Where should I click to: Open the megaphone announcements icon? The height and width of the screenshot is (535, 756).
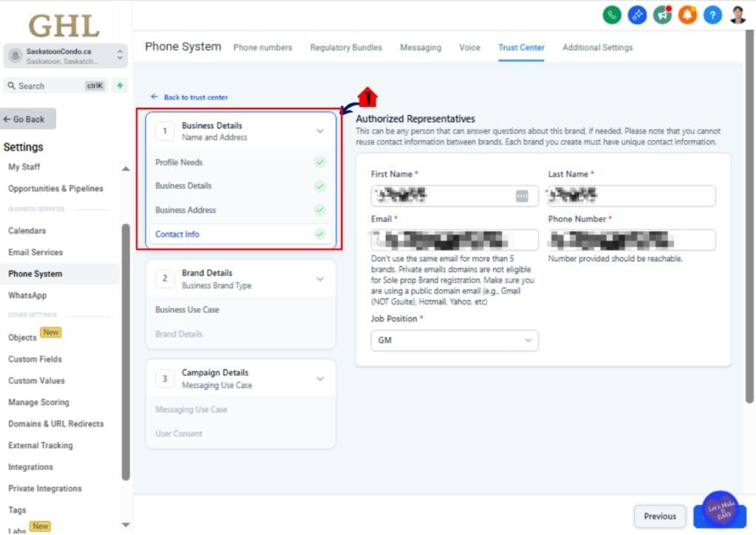click(x=662, y=14)
